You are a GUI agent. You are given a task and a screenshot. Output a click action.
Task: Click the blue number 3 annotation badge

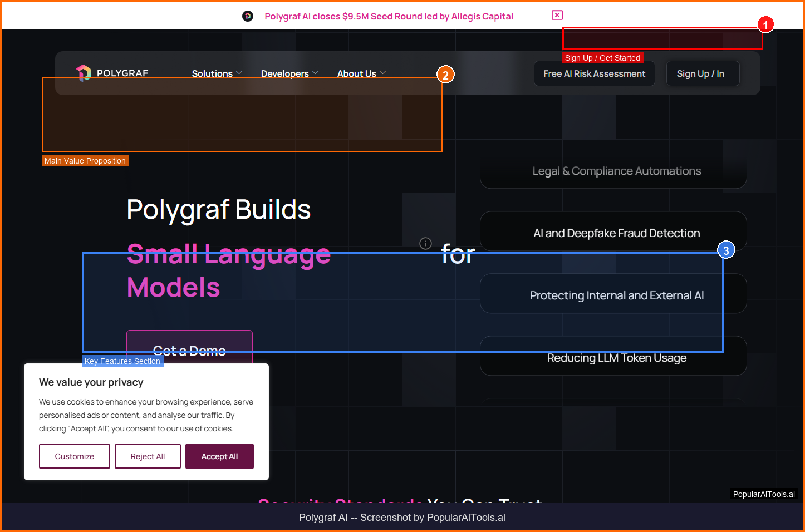tap(726, 250)
